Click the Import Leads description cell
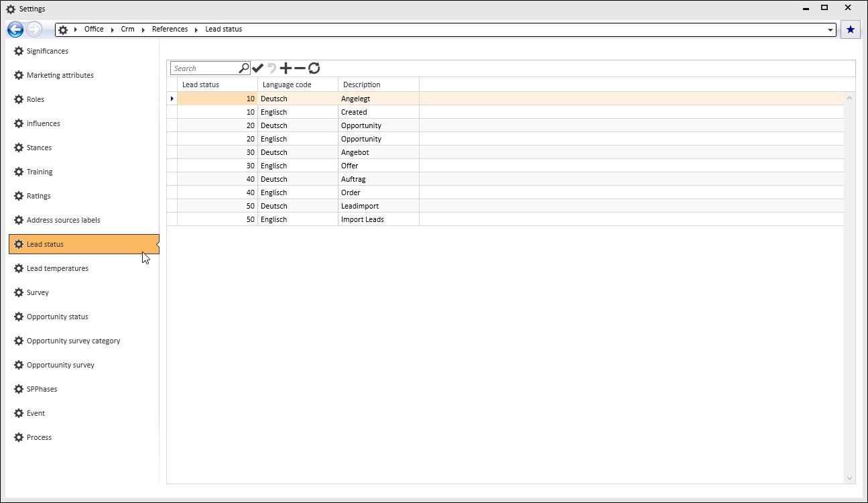The width and height of the screenshot is (868, 503). pos(379,219)
